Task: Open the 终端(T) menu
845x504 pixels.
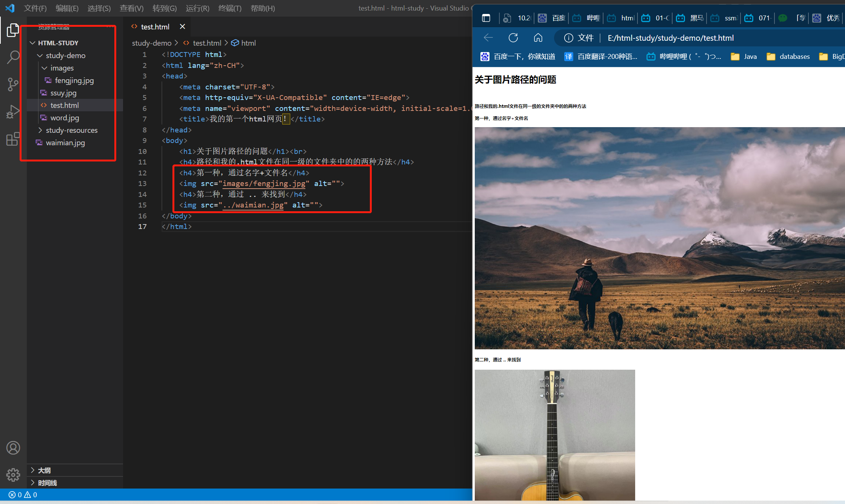Action: coord(229,8)
